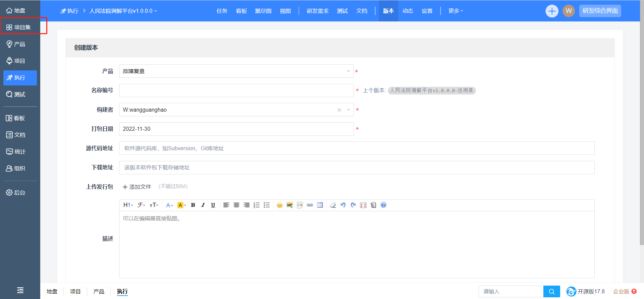The height and width of the screenshot is (299, 644).
Task: Click 添加文件 to upload a package
Action: click(x=137, y=187)
